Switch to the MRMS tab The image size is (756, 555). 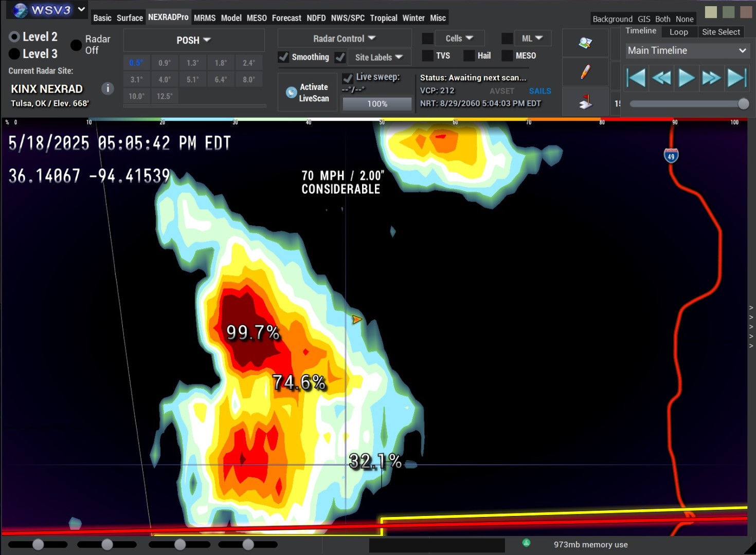(x=204, y=18)
